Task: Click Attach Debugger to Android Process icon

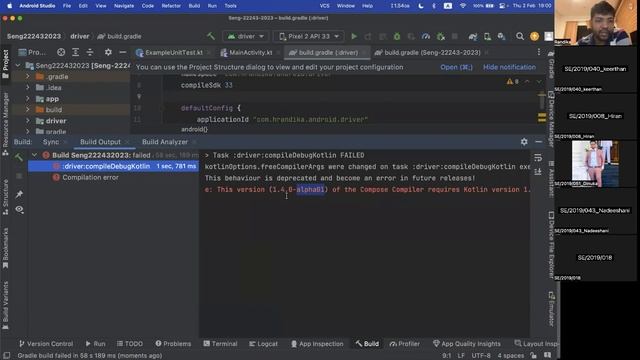Action: 440,36
